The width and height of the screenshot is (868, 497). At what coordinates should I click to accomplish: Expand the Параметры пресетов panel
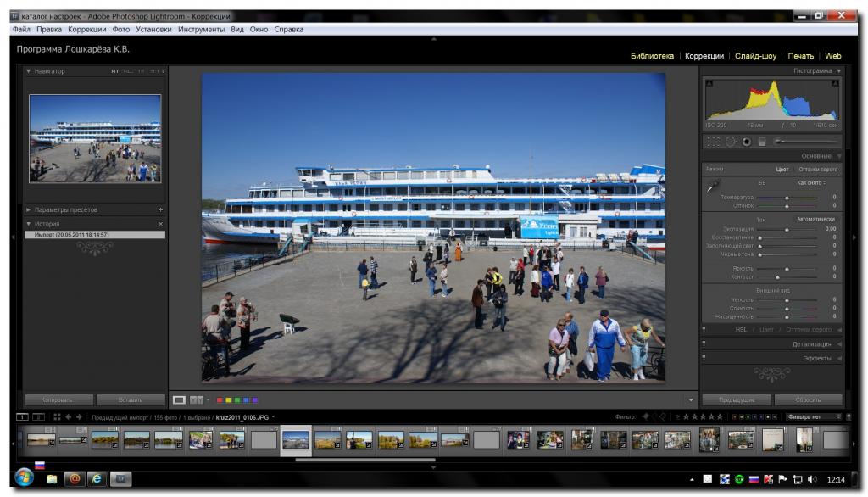coord(29,209)
